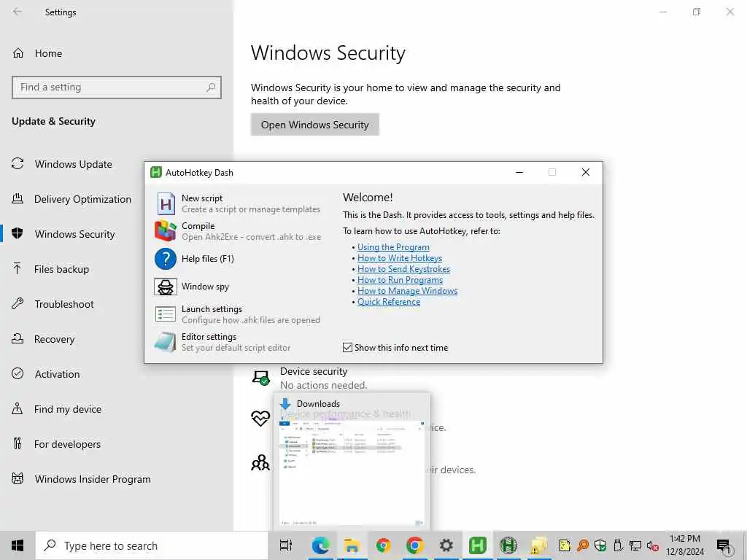Click the yellow folders warning taskbar icon
This screenshot has width=747, height=560.
(539, 545)
